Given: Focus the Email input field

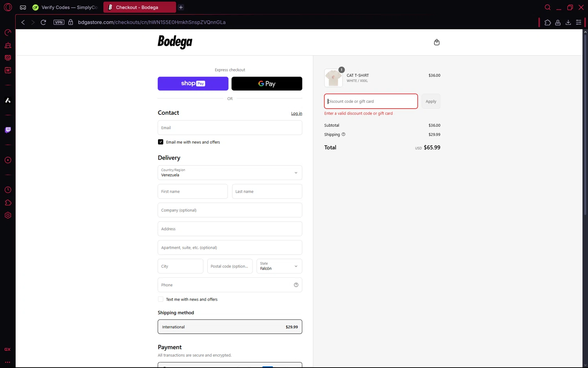Looking at the screenshot, I should (x=230, y=128).
